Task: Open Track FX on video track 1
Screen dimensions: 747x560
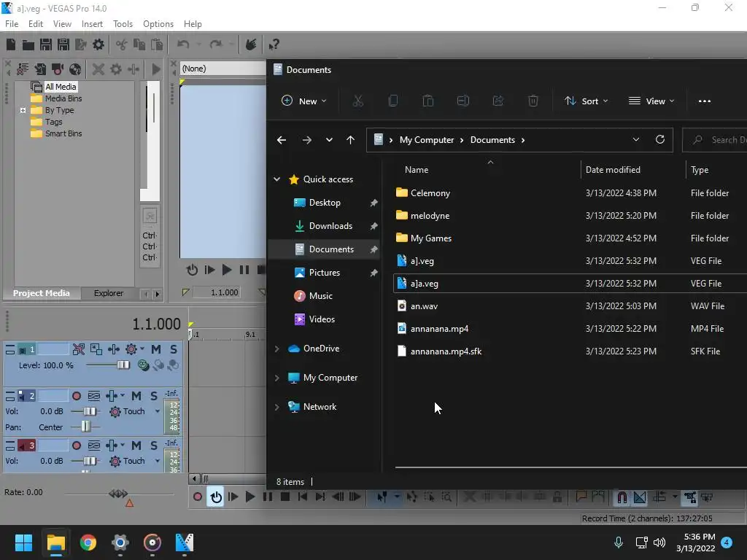Action: (x=114, y=349)
